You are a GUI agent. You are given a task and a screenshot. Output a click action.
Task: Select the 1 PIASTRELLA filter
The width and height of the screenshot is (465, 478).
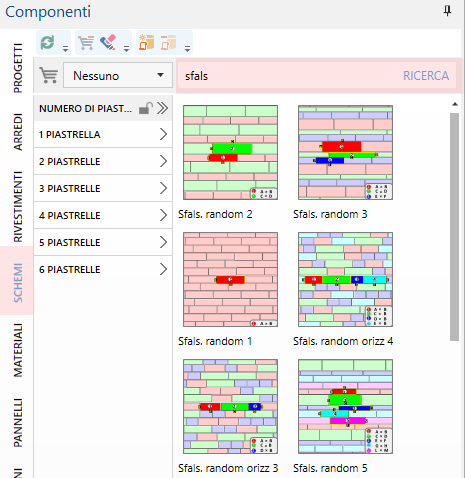click(103, 134)
